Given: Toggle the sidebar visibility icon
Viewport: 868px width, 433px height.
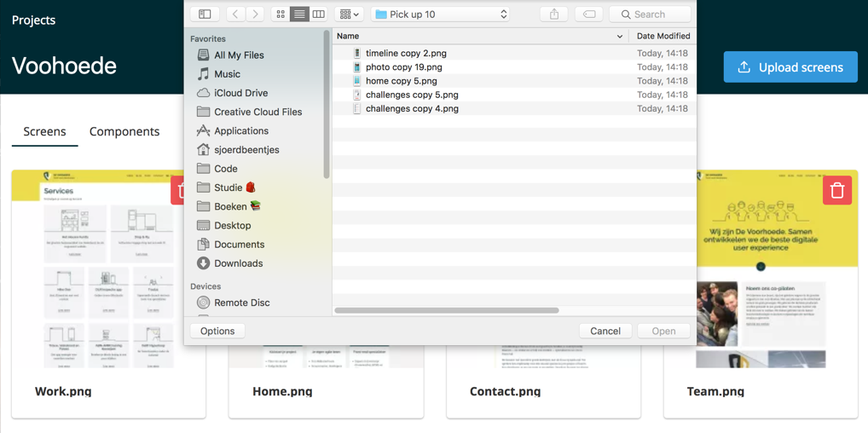Looking at the screenshot, I should pyautogui.click(x=205, y=14).
